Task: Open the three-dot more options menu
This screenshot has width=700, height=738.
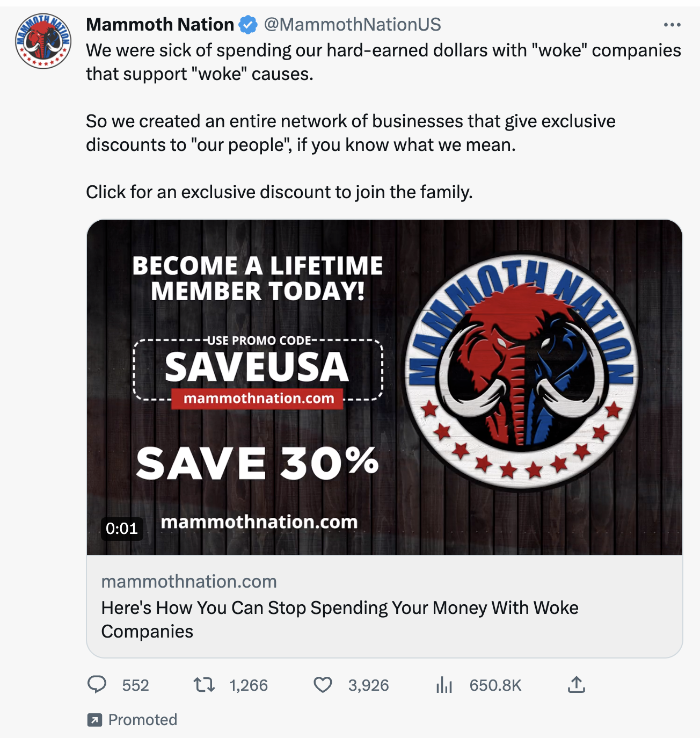Action: 672,25
